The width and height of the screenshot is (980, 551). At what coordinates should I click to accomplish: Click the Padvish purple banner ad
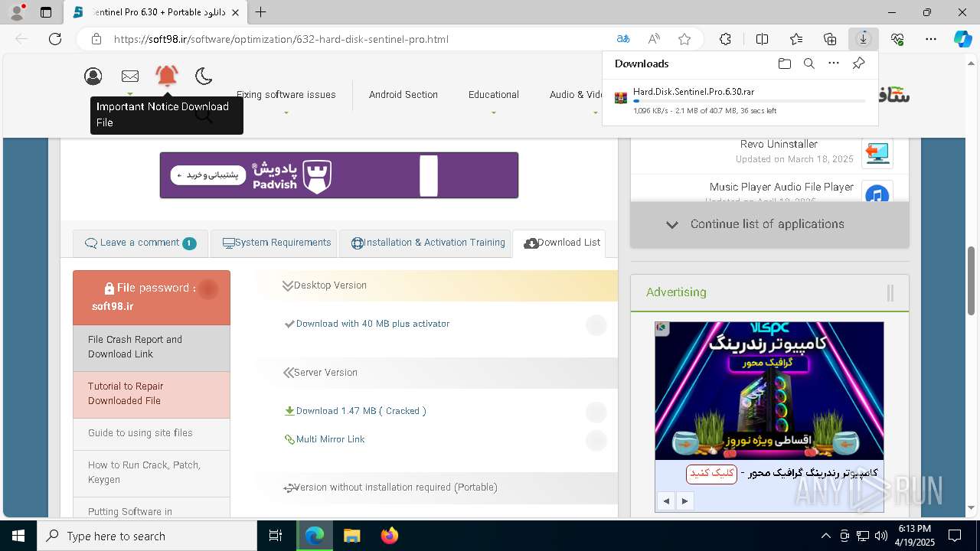338,175
